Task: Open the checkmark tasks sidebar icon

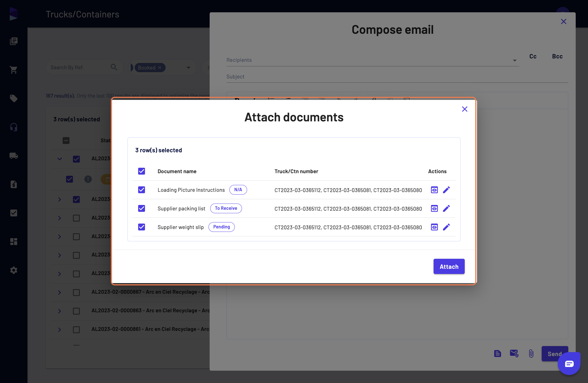Action: [x=13, y=213]
